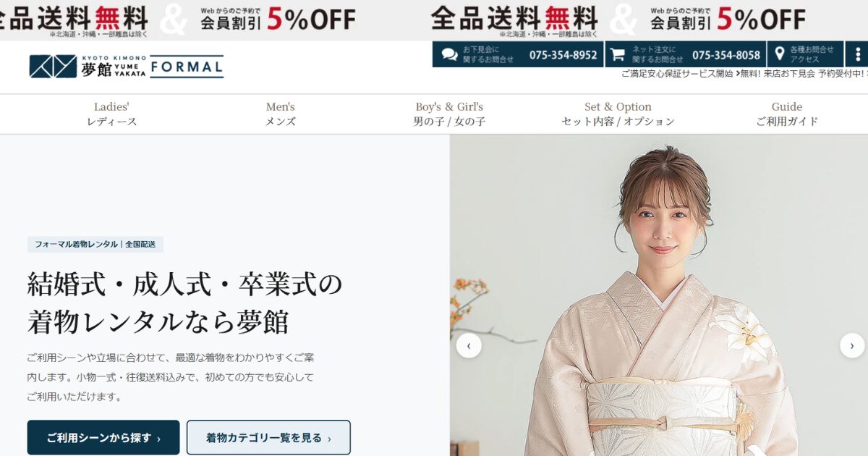Click the shopping cart order icon
This screenshot has height=456, width=868.
pos(616,54)
